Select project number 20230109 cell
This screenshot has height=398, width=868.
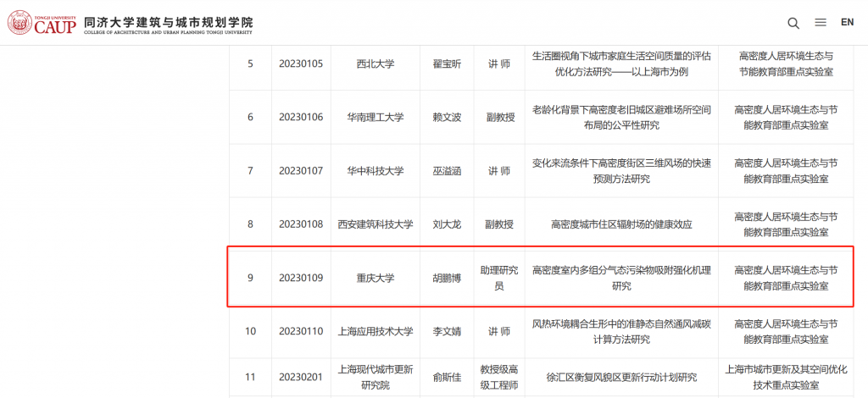(301, 278)
